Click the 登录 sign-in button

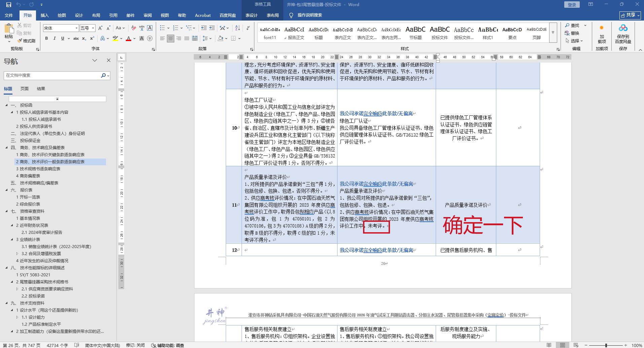(x=572, y=5)
